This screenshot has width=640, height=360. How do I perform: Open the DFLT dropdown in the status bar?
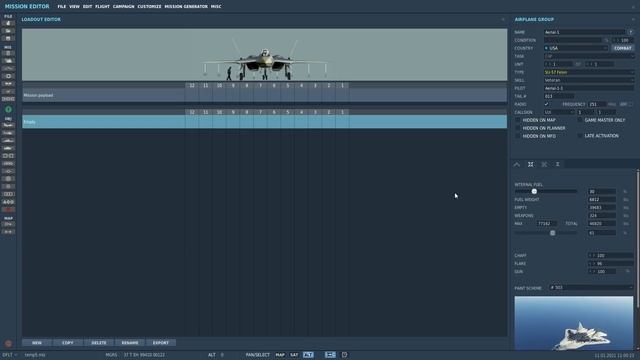point(10,355)
